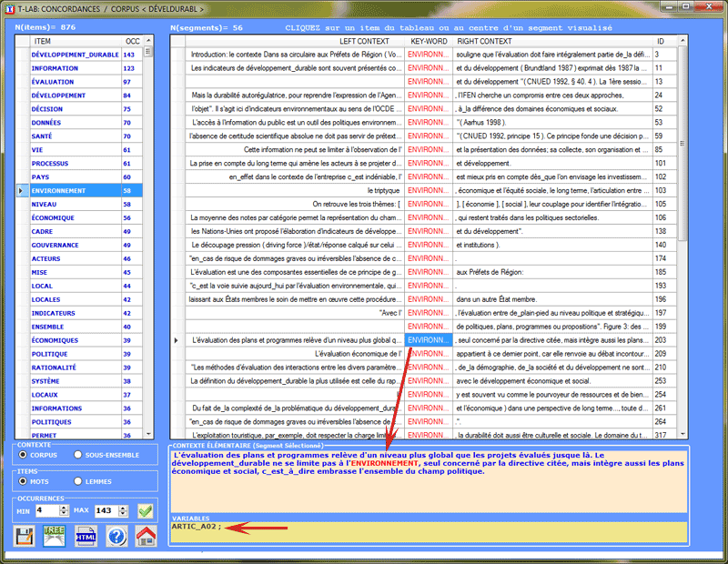Select the SOUS-ENSEMBLE radio button
This screenshot has width=728, height=564.
tap(77, 455)
